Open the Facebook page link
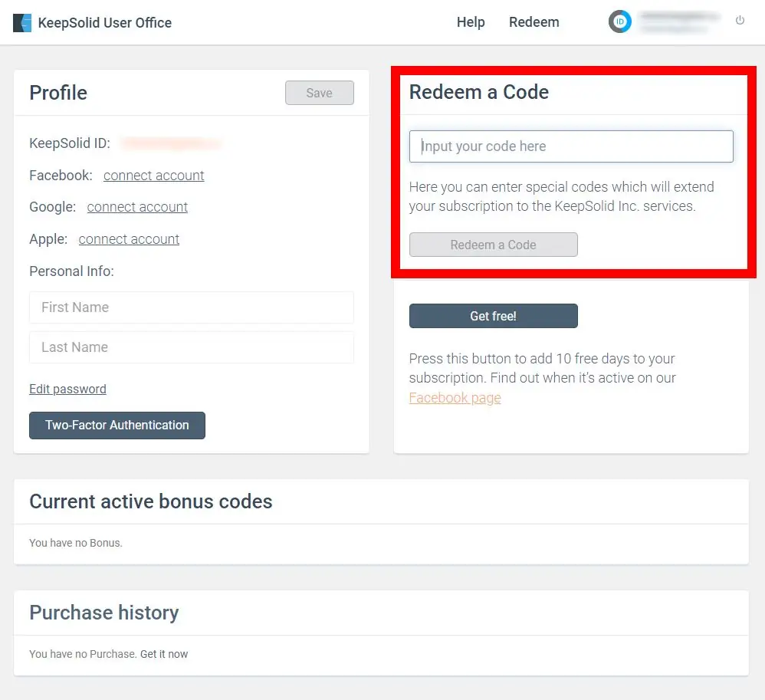Viewport: 765px width, 700px height. (455, 398)
